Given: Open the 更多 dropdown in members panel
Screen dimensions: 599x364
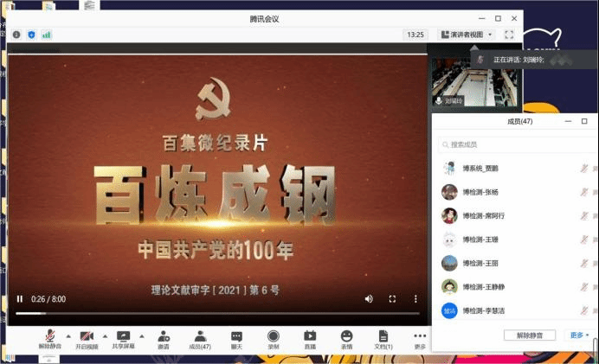Looking at the screenshot, I should pyautogui.click(x=579, y=335).
